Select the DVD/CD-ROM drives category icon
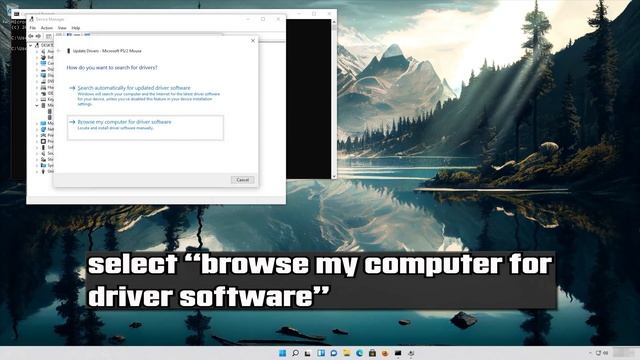Image resolution: width=640 pixels, height=360 pixels. (x=43, y=81)
